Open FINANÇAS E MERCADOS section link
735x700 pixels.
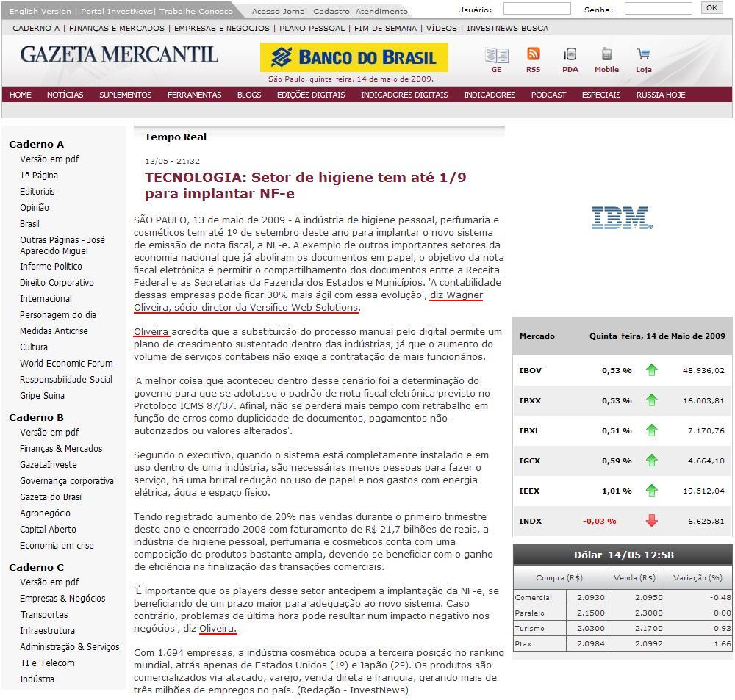click(117, 28)
